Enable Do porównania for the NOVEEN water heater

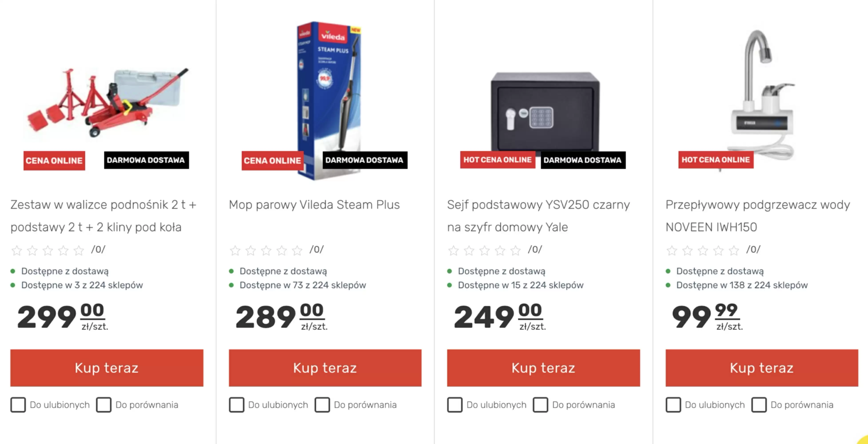pyautogui.click(x=759, y=405)
